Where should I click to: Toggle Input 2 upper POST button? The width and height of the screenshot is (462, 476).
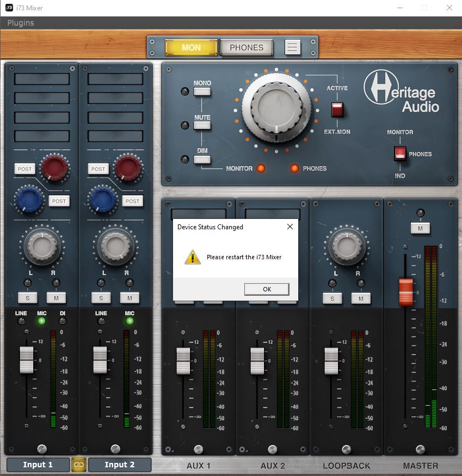pos(98,169)
